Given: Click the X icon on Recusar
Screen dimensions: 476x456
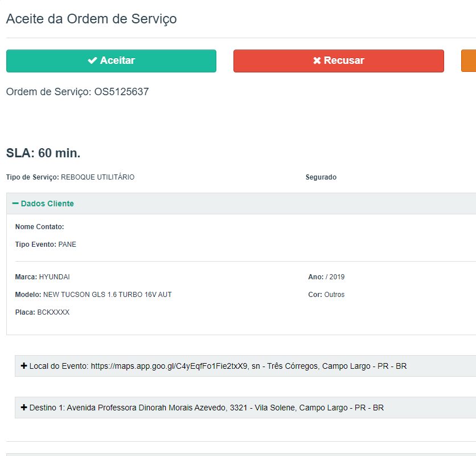Looking at the screenshot, I should click(x=317, y=61).
